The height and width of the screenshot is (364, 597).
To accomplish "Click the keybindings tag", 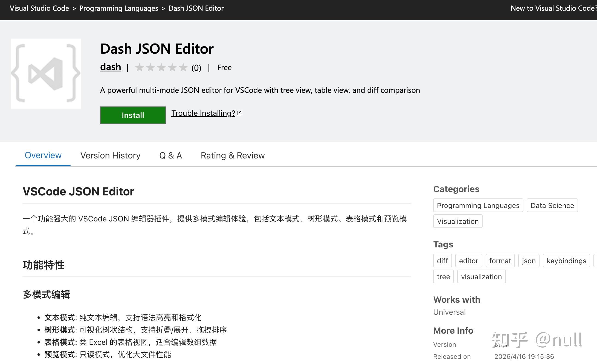I will coord(566,261).
